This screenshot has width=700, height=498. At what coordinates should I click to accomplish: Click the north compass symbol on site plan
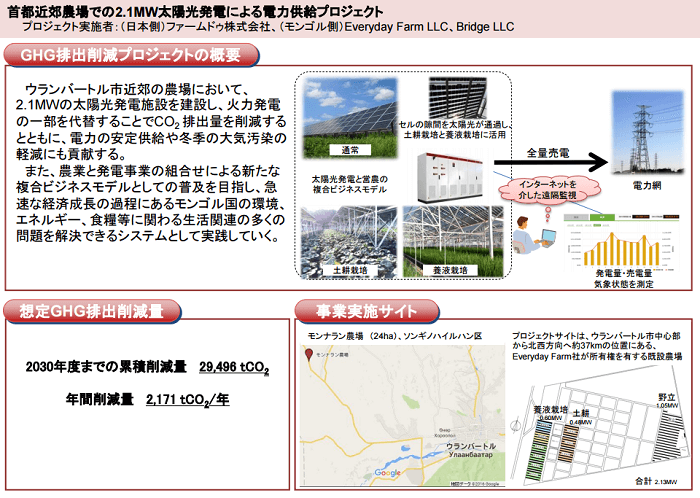(516, 424)
